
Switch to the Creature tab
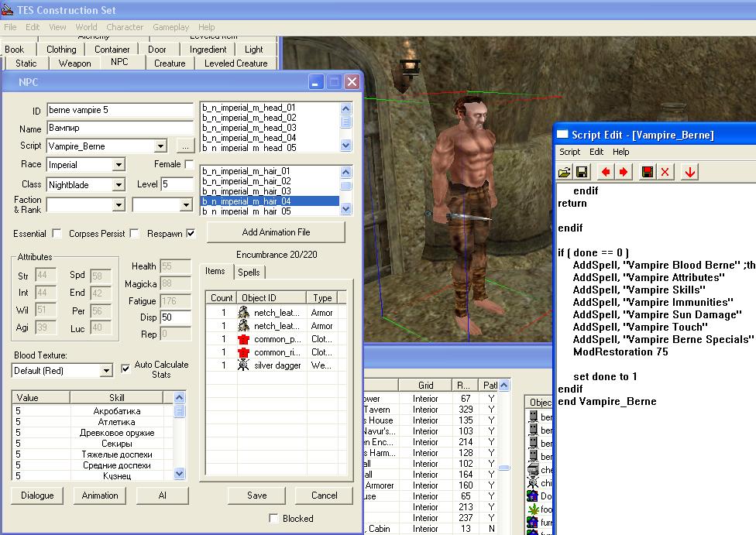[170, 63]
